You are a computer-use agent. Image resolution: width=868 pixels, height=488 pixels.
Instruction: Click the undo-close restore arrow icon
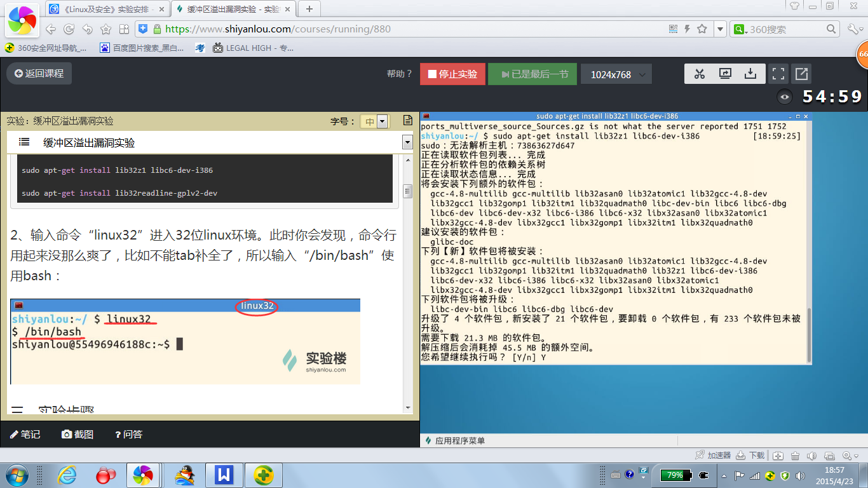click(88, 29)
